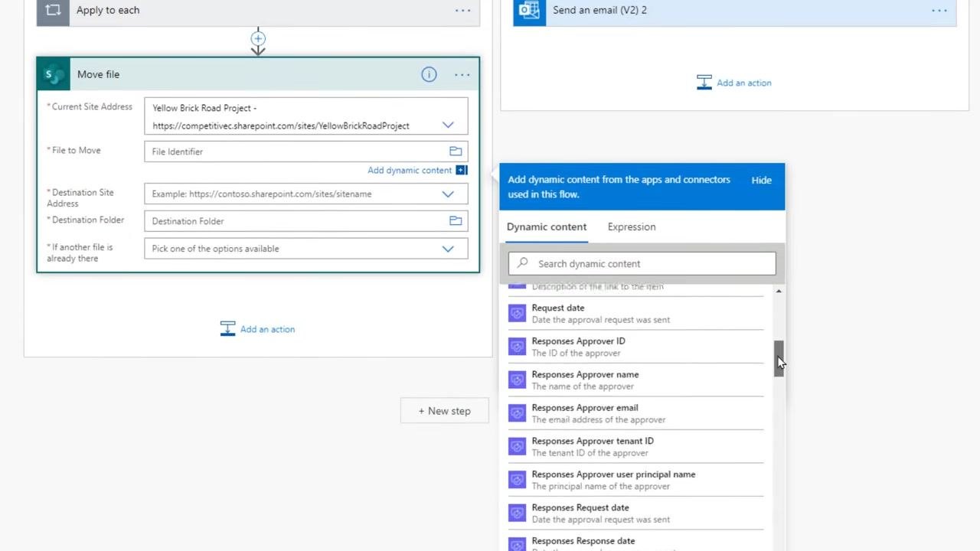Screen dimensions: 980x551
Task: Click the 'Move file' card title
Action: (98, 74)
